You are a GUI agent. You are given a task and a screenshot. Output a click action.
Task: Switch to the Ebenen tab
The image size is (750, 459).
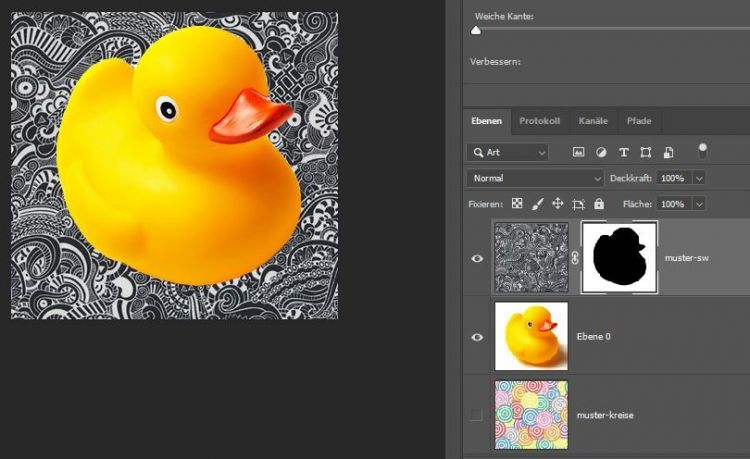pos(486,121)
